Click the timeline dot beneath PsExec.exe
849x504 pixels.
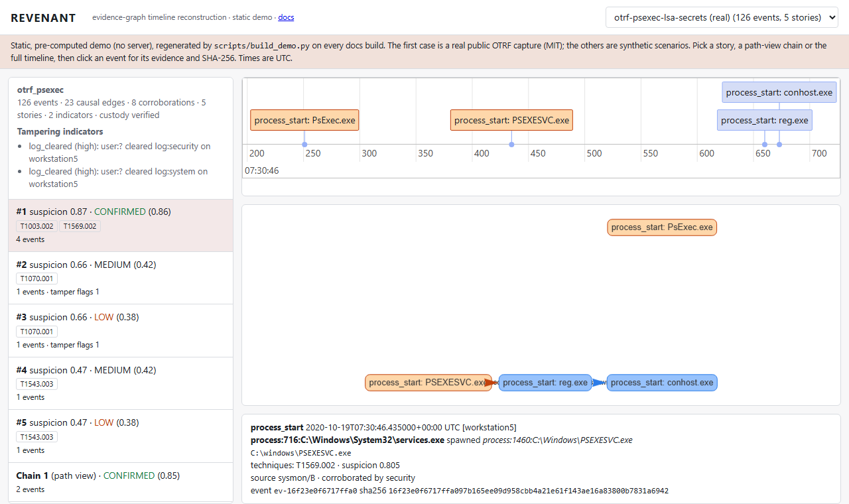(x=304, y=145)
